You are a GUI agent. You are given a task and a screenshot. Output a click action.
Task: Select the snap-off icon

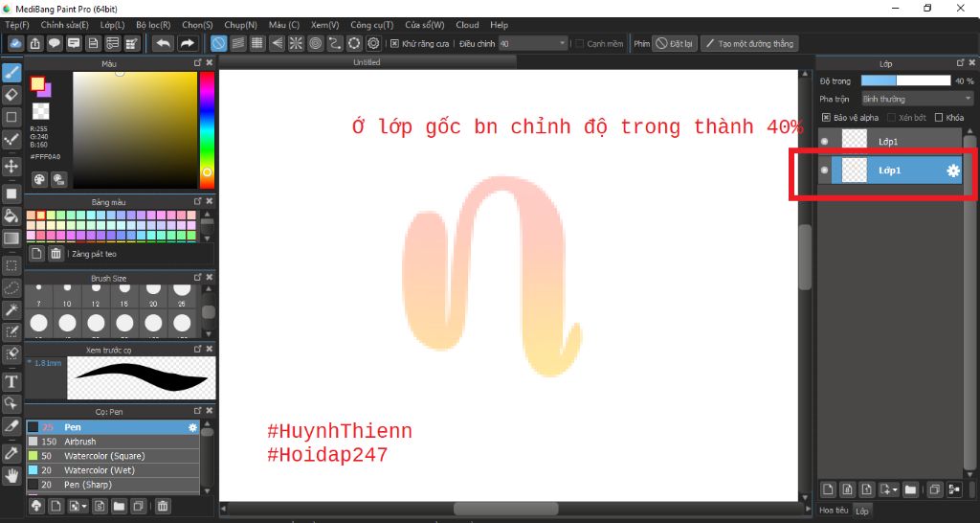(218, 43)
